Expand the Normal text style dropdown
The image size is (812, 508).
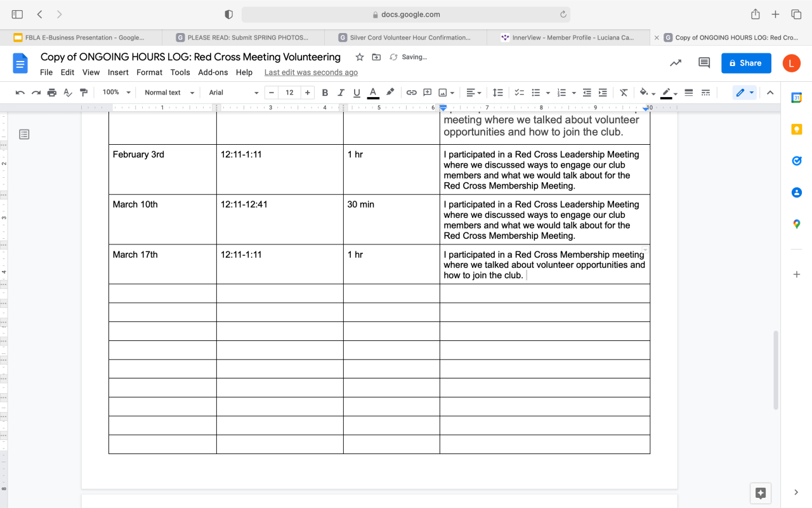169,93
